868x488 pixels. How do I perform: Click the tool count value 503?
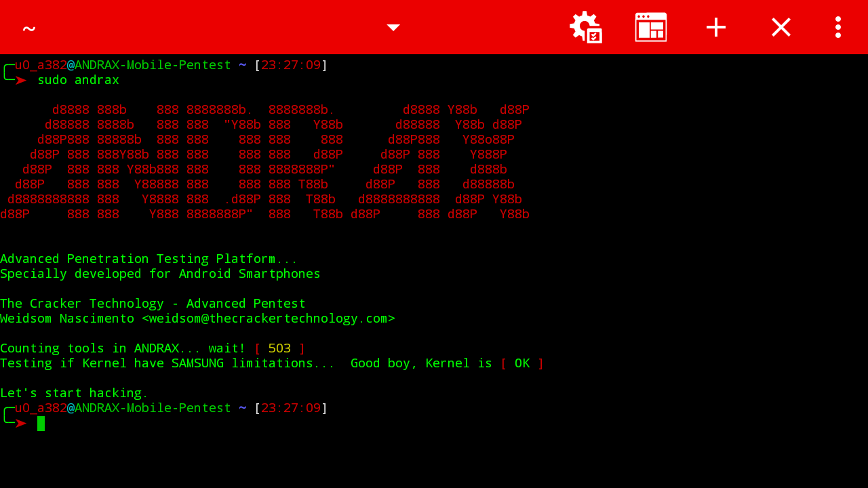pyautogui.click(x=279, y=348)
